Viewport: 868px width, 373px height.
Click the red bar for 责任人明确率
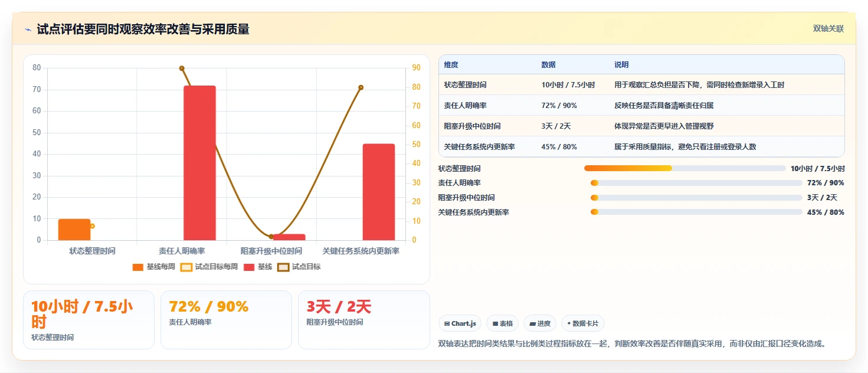coord(199,163)
